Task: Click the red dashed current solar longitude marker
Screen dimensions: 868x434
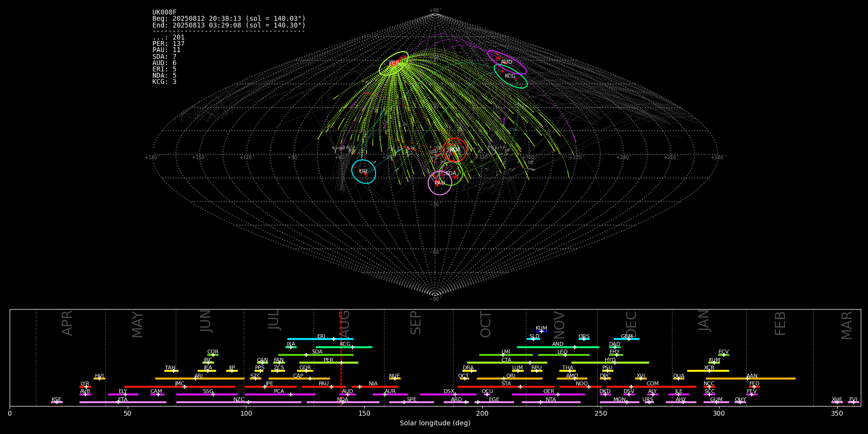Action: (x=341, y=357)
